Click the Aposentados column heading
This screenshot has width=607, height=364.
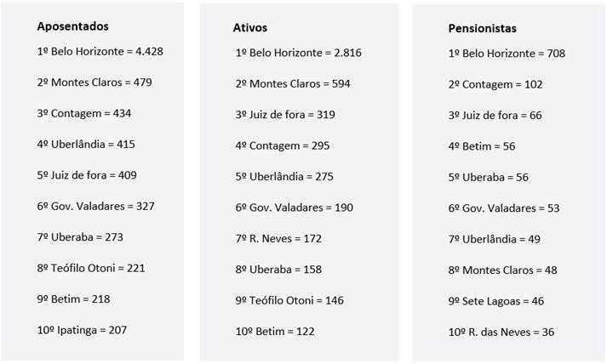[72, 26]
